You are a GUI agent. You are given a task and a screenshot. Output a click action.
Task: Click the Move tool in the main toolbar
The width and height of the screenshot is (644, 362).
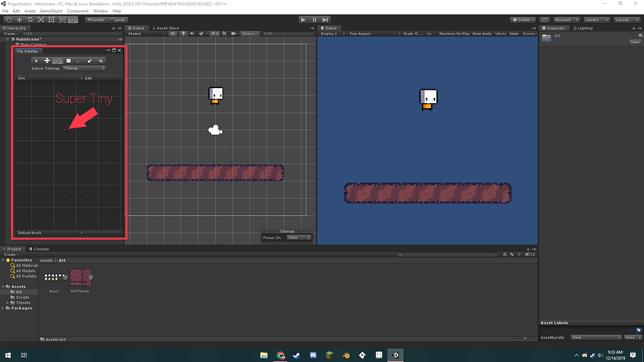(19, 19)
